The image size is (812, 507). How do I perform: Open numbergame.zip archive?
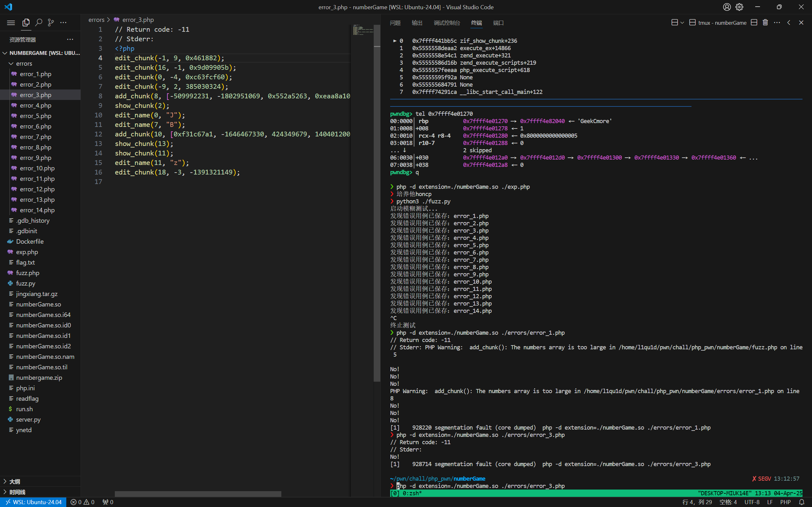pyautogui.click(x=40, y=378)
